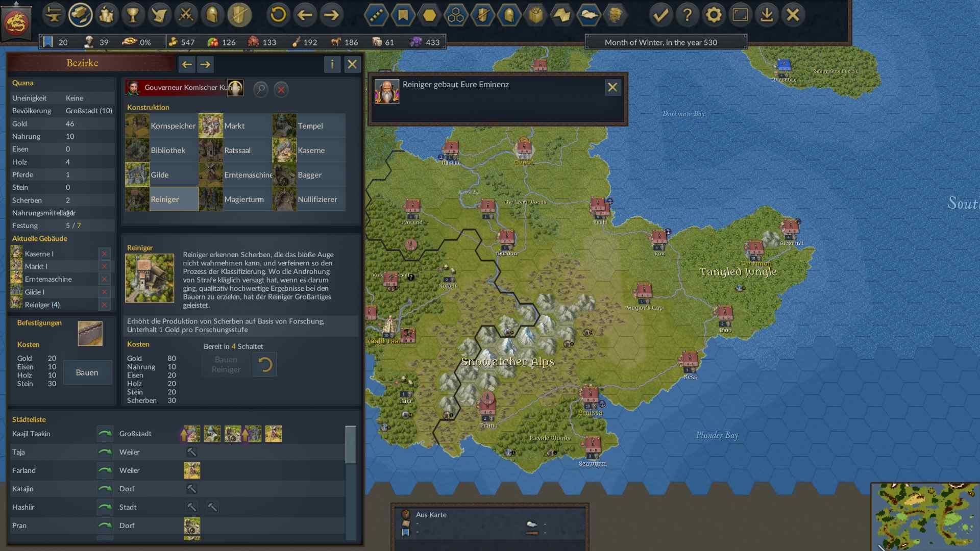Go to previous district arrow
This screenshot has height=551, width=980.
187,64
